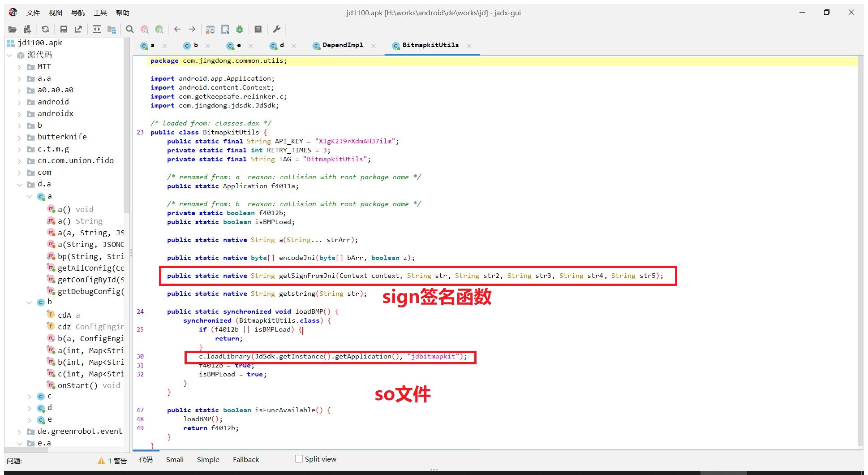Open the 工具 menu

[x=100, y=13]
